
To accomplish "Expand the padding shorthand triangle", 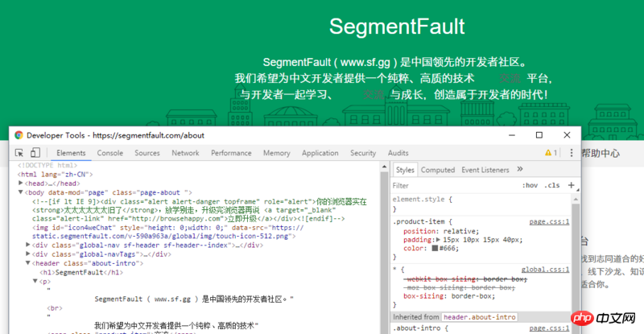I will (x=438, y=240).
